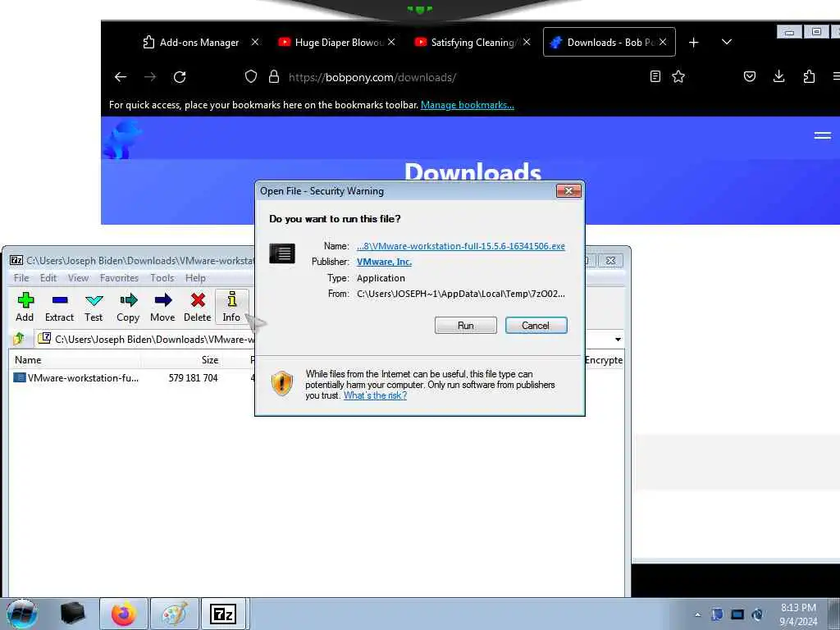
Task: Reload the bobpony.com page
Action: coord(180,77)
